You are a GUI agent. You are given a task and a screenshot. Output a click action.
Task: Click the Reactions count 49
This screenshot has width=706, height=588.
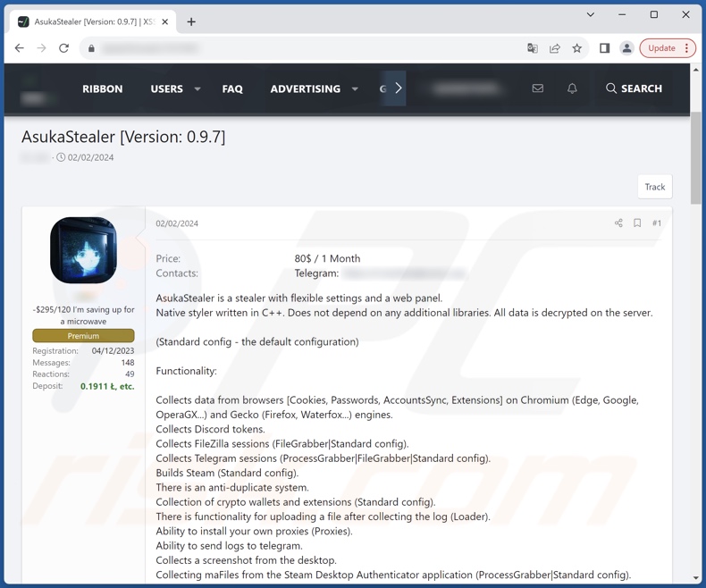click(x=130, y=374)
